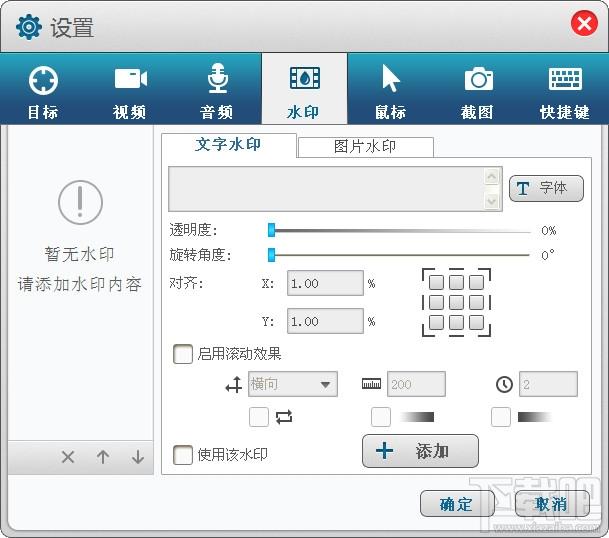Viewport: 609px width, 538px height.
Task: Enable the 启用滚动效果 scrolling effect checkbox
Action: click(x=183, y=354)
